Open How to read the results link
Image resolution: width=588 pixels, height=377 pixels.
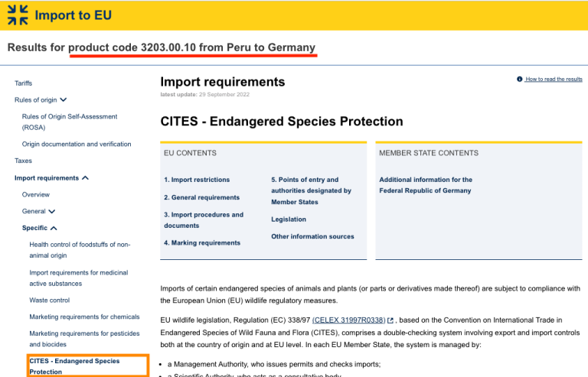coord(554,79)
